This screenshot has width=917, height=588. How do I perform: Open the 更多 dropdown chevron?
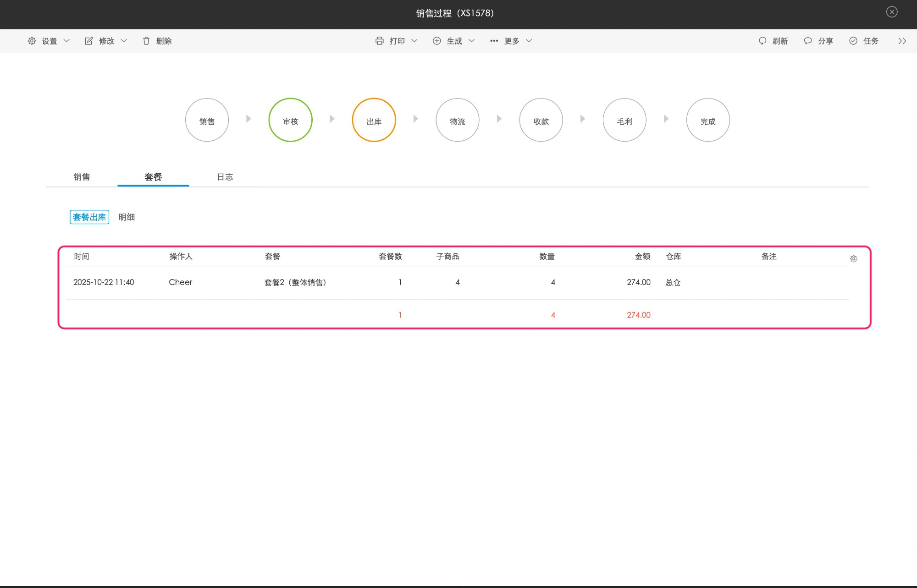tap(529, 41)
